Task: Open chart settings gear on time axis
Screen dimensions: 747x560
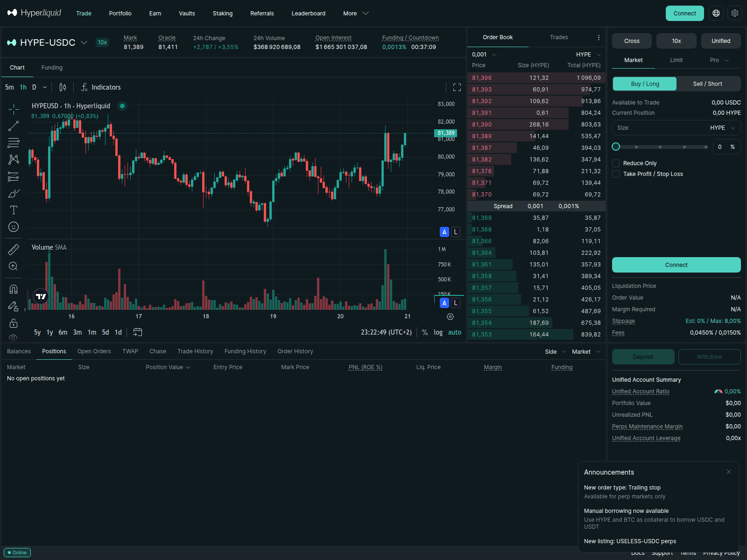Action: [x=450, y=316]
